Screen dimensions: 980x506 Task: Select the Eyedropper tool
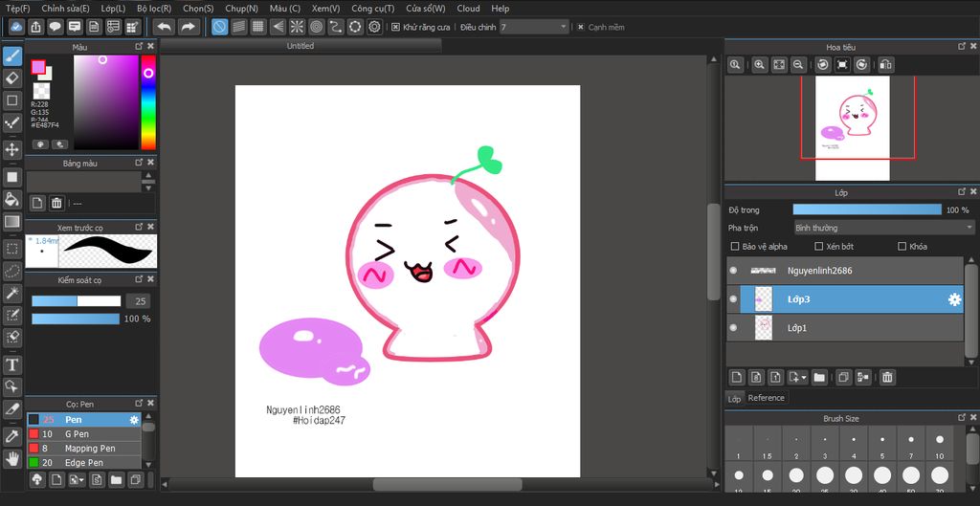tap(11, 436)
